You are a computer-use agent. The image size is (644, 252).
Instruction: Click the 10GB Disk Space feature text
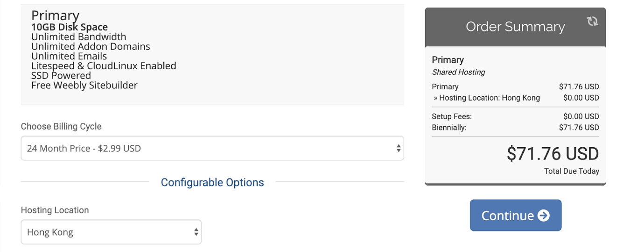point(70,27)
